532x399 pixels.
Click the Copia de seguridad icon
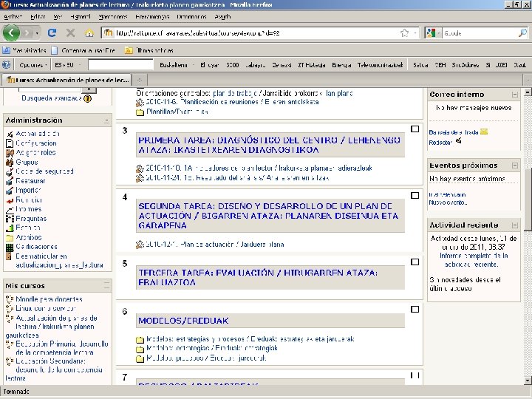(10, 171)
